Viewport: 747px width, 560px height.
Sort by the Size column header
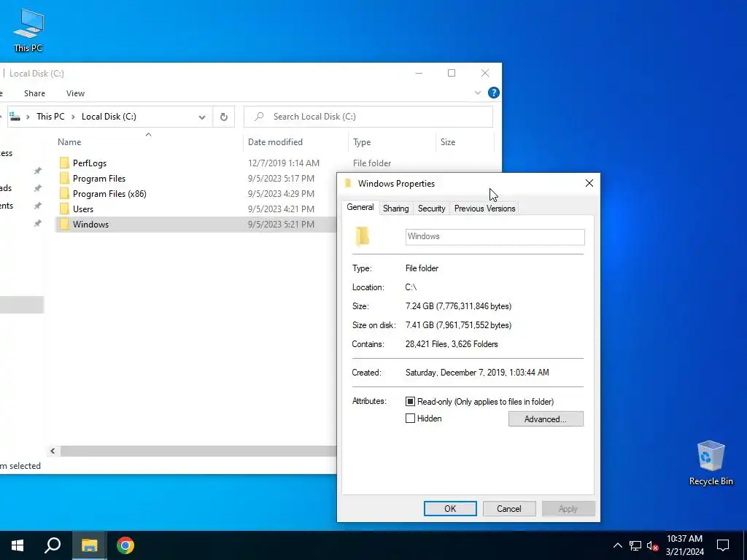448,142
